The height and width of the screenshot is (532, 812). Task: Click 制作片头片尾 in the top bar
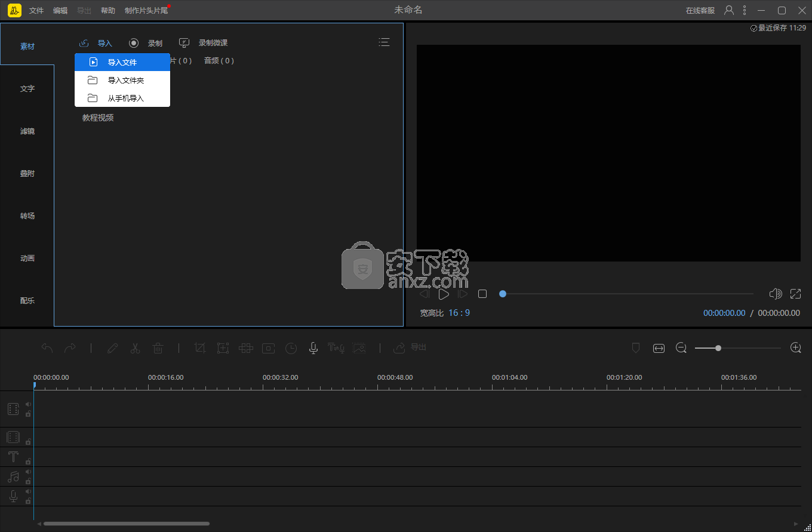tap(146, 10)
